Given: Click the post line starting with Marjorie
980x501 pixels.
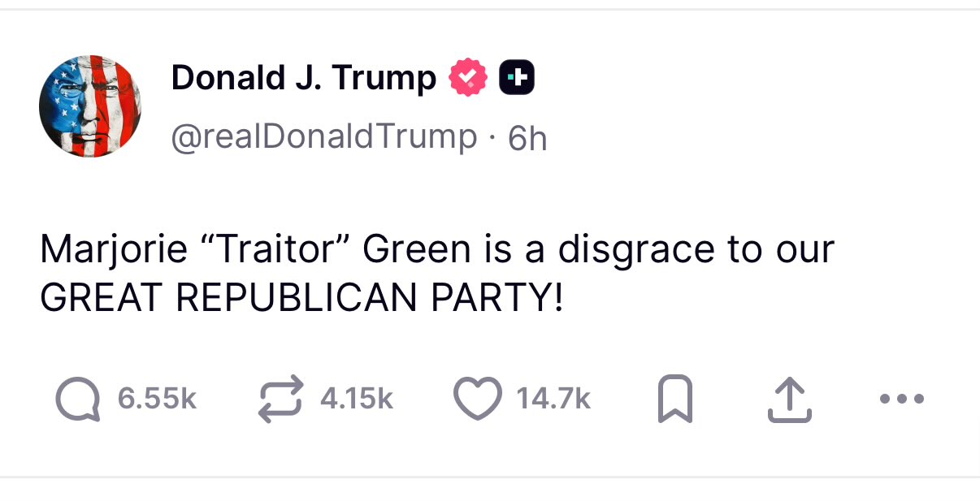Looking at the screenshot, I should [436, 249].
